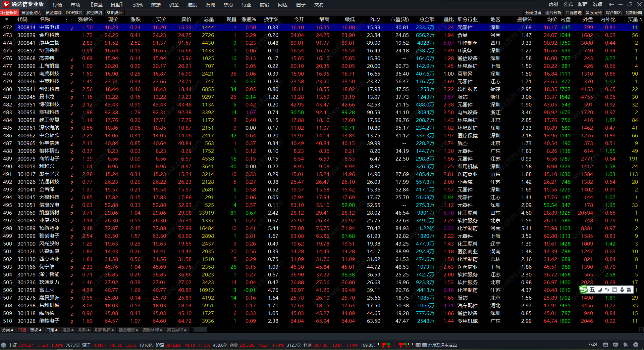Viewport: 644px width, 350px height.
Task: Switch to the 资金博弈 tab
Action: point(54,13)
